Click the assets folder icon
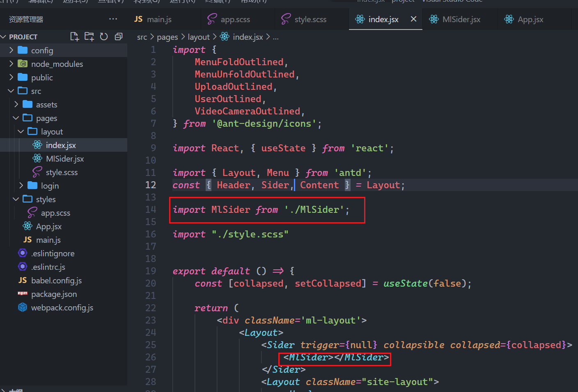This screenshot has height=392, width=578. (x=28, y=104)
